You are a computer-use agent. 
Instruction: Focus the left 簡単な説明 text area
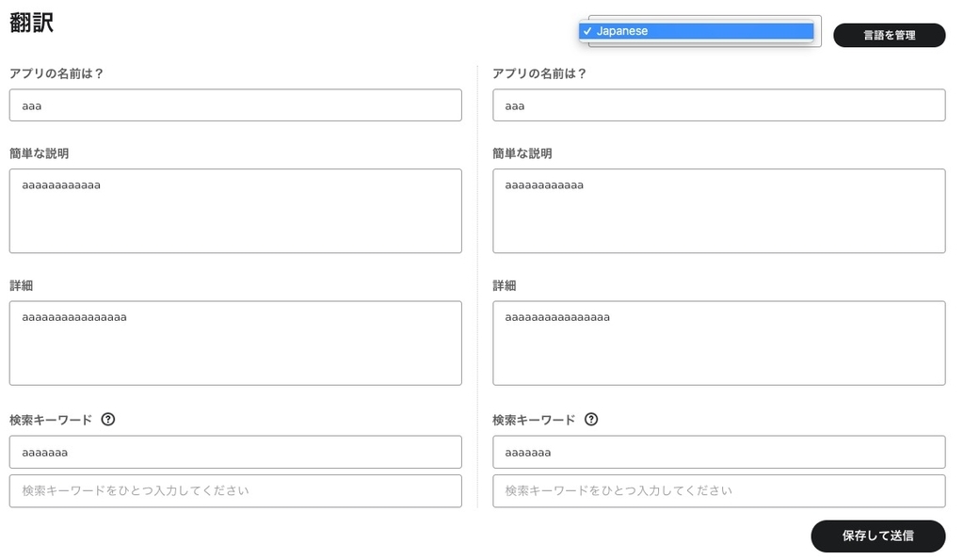pos(233,210)
